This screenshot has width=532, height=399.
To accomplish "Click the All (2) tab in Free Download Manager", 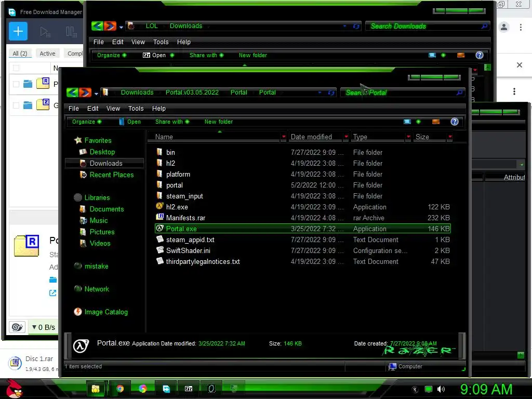I will click(x=20, y=54).
